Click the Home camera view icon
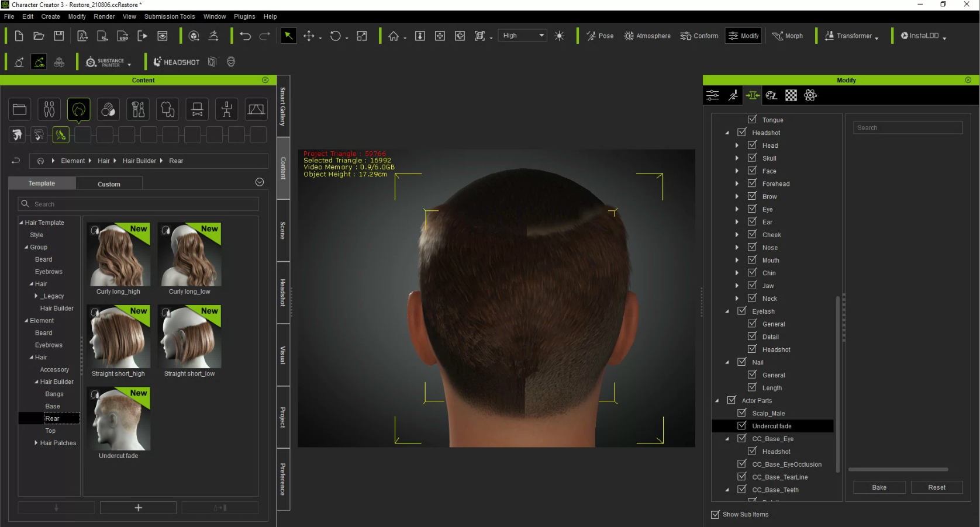The width and height of the screenshot is (980, 527). (x=394, y=36)
